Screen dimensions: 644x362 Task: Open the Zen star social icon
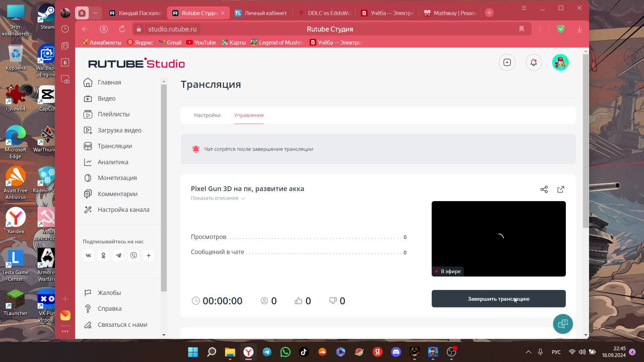click(x=149, y=255)
